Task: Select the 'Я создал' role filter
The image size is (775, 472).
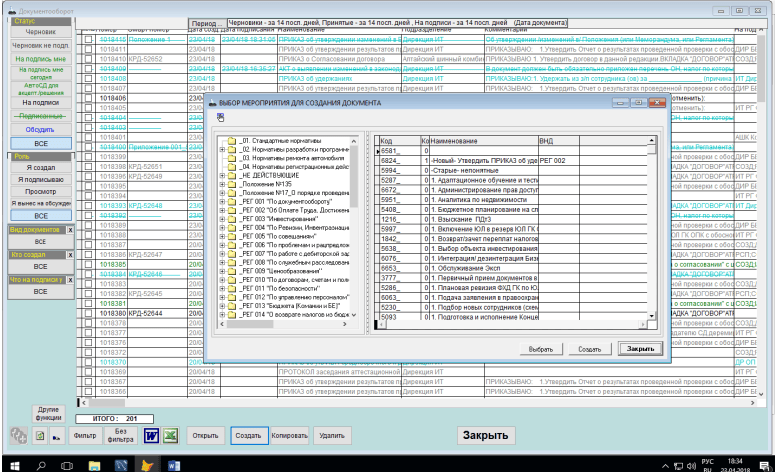Action: (x=40, y=167)
